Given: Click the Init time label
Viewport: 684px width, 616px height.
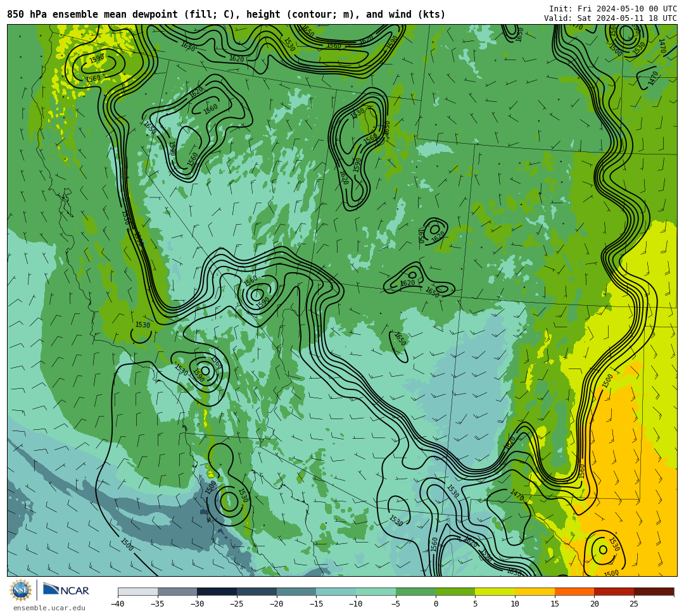Looking at the screenshot, I should (x=613, y=9).
